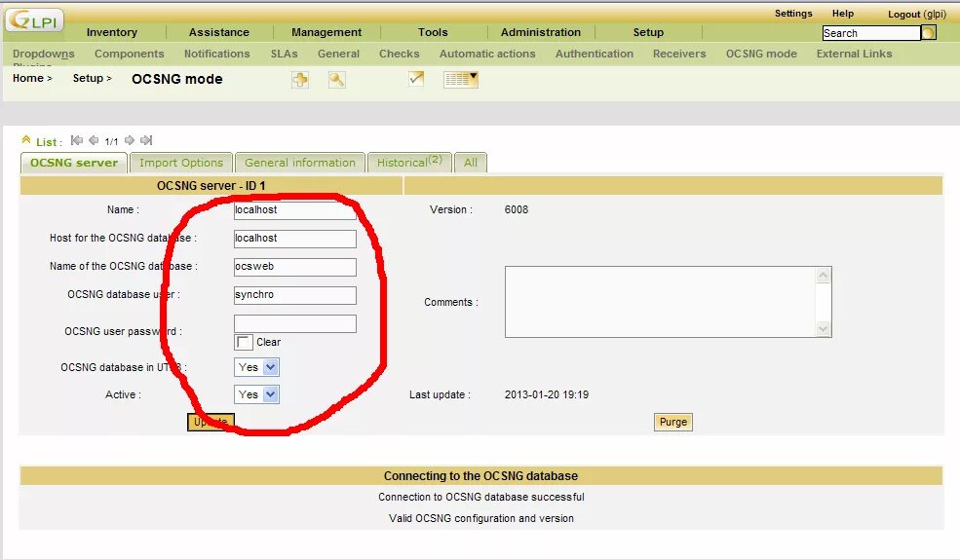
Task: Open the SLAs submenu link
Action: click(284, 54)
